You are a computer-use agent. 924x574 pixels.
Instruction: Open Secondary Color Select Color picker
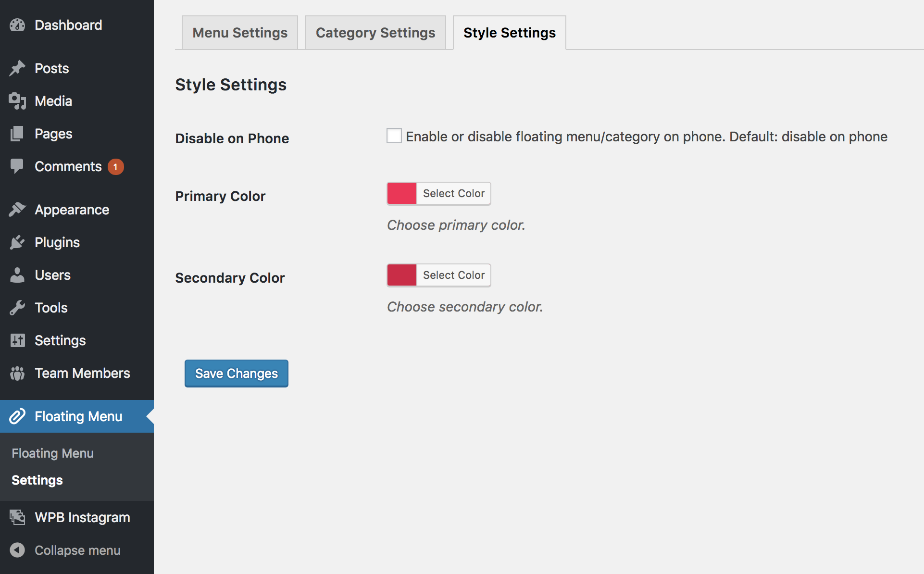click(454, 275)
